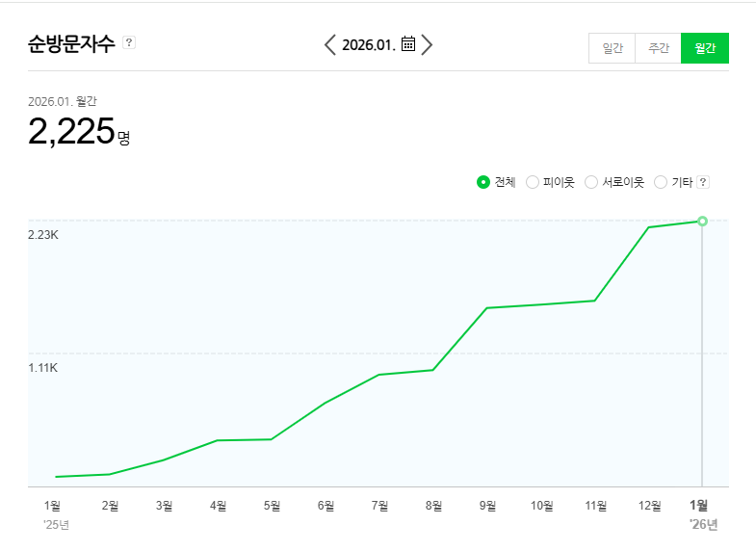Open the calendar date picker icon
The width and height of the screenshot is (756, 551).
click(408, 44)
